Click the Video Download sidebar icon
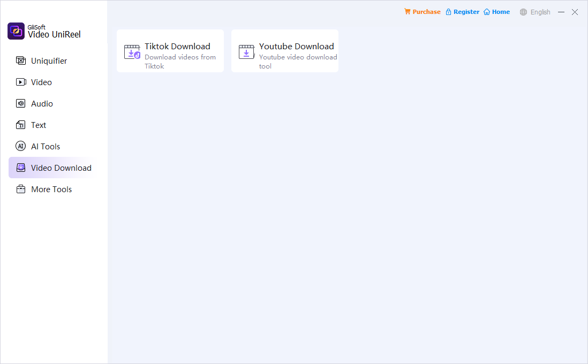 (x=21, y=168)
